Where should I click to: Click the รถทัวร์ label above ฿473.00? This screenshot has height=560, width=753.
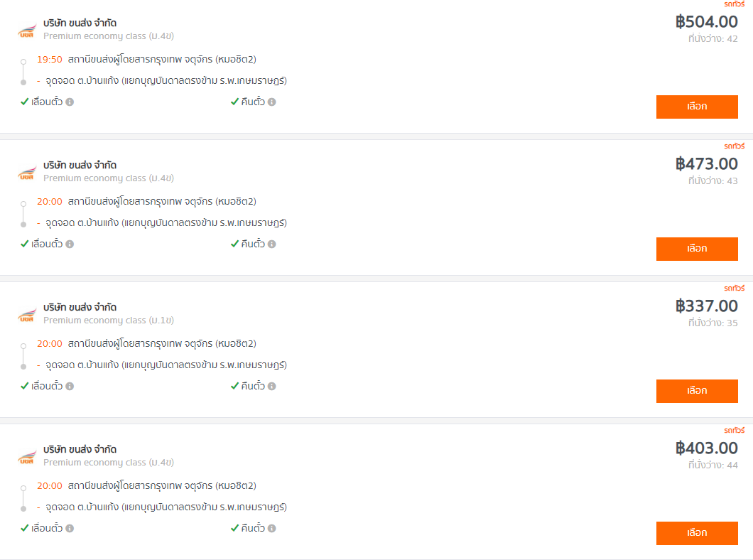tap(735, 146)
